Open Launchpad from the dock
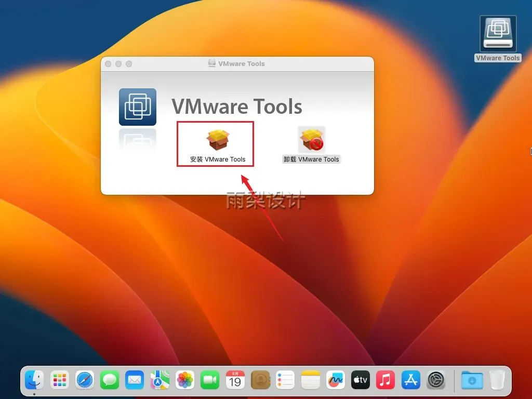The image size is (532, 399). click(x=59, y=380)
